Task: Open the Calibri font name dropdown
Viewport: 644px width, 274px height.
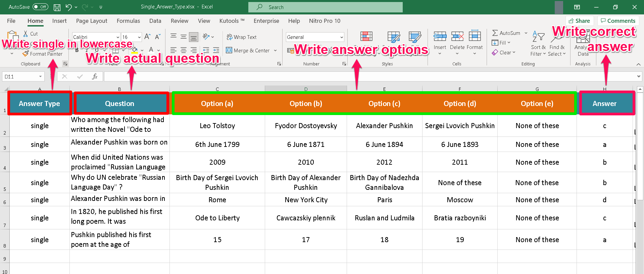Action: [118, 37]
